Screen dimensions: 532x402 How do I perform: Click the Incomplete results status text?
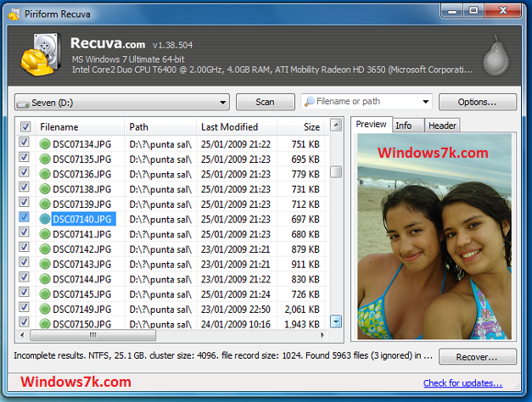point(223,355)
